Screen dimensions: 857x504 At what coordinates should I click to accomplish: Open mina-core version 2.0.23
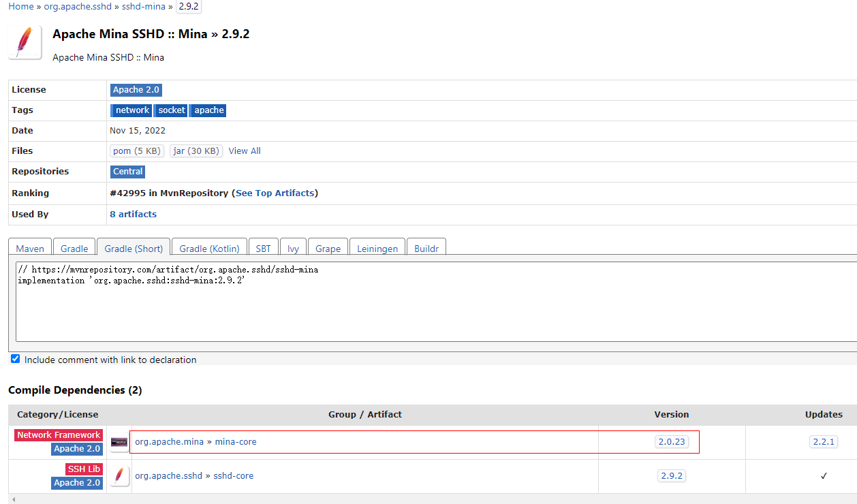click(672, 442)
